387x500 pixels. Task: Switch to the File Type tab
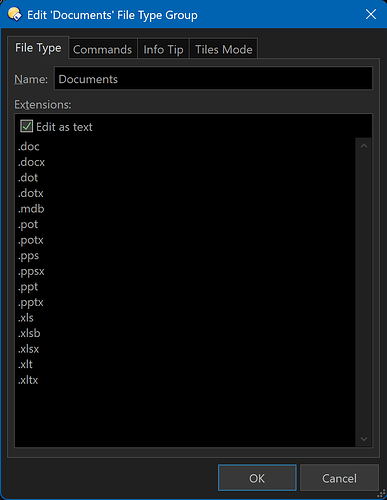tap(38, 48)
